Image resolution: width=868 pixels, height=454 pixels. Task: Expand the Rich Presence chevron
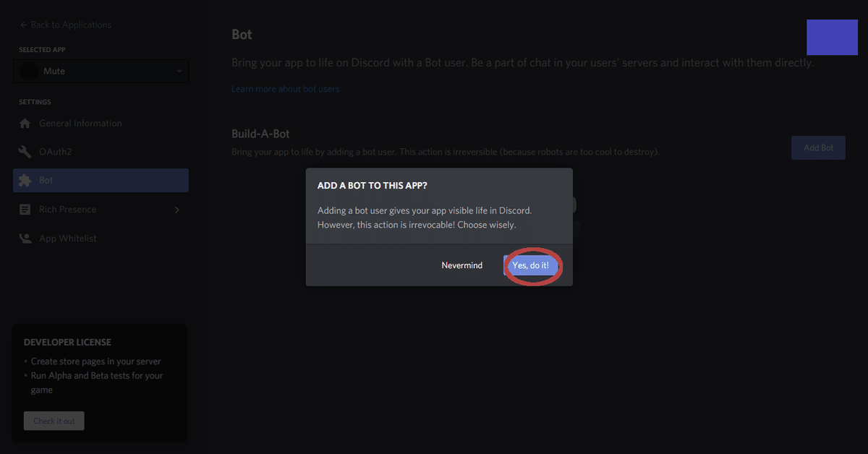click(177, 210)
